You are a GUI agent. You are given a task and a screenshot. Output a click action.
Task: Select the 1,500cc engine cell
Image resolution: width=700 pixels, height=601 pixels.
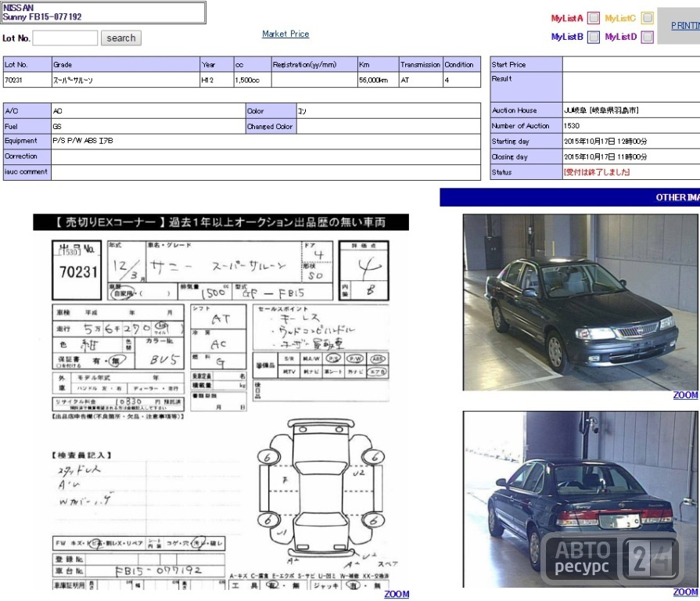click(x=253, y=80)
